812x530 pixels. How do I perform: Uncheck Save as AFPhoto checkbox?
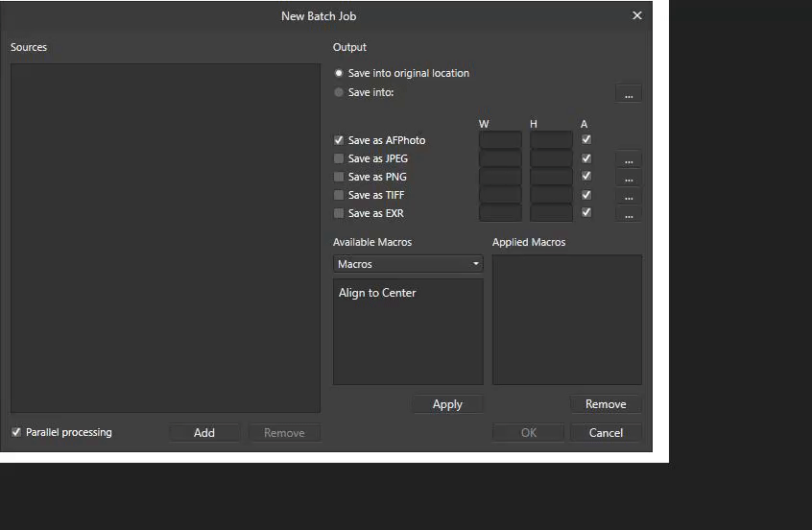click(339, 140)
